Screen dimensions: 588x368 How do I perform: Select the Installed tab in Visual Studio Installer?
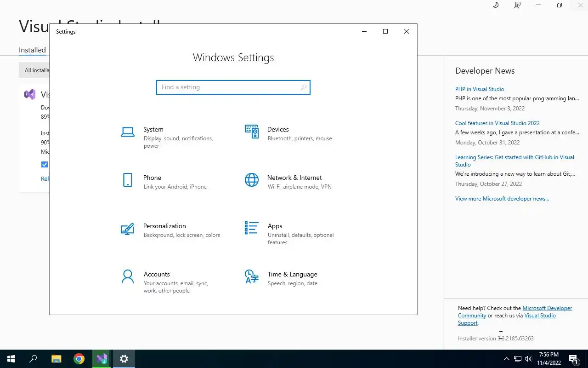[32, 50]
